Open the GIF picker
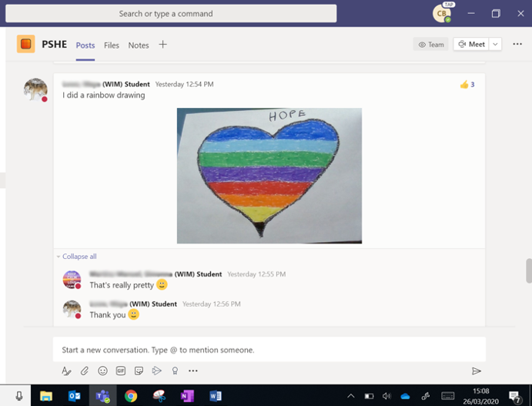The image size is (532, 406). (x=121, y=371)
